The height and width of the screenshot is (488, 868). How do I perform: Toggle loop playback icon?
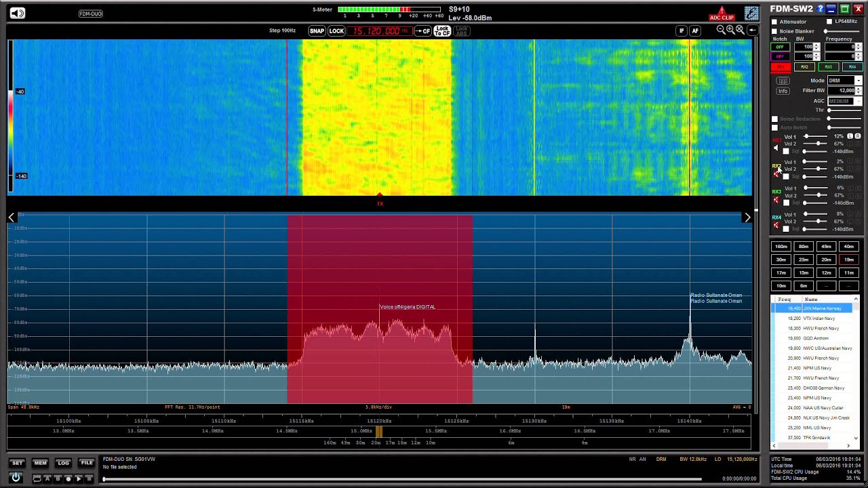[x=37, y=479]
